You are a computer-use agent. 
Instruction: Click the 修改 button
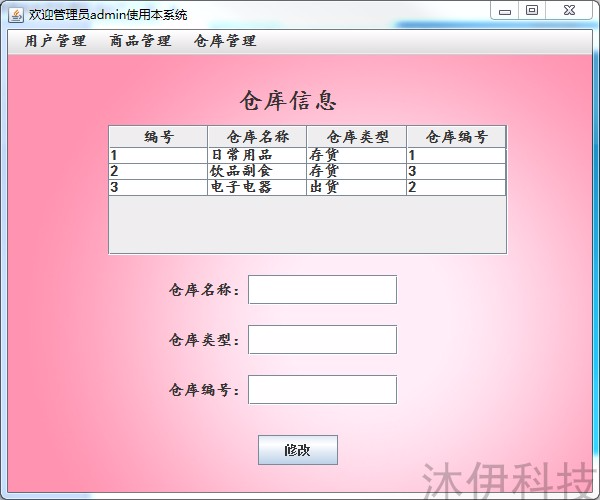(x=298, y=450)
